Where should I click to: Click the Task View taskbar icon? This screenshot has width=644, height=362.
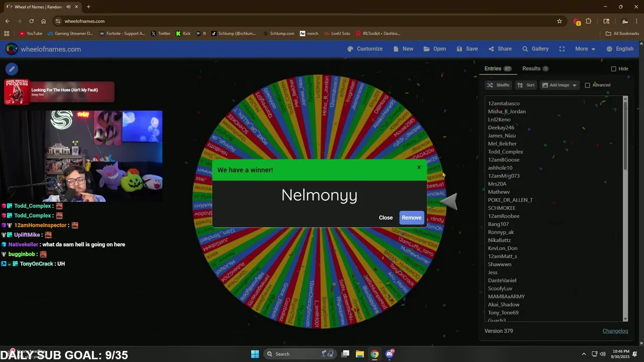345,354
